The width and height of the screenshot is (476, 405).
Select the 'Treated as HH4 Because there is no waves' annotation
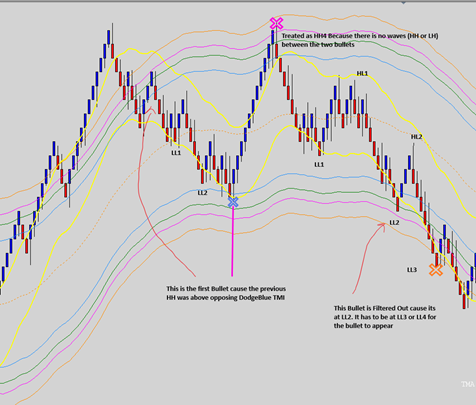pos(360,40)
